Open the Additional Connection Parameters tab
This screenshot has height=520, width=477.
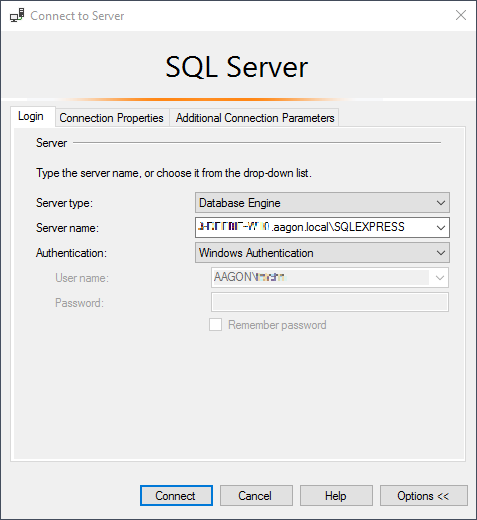click(x=255, y=118)
